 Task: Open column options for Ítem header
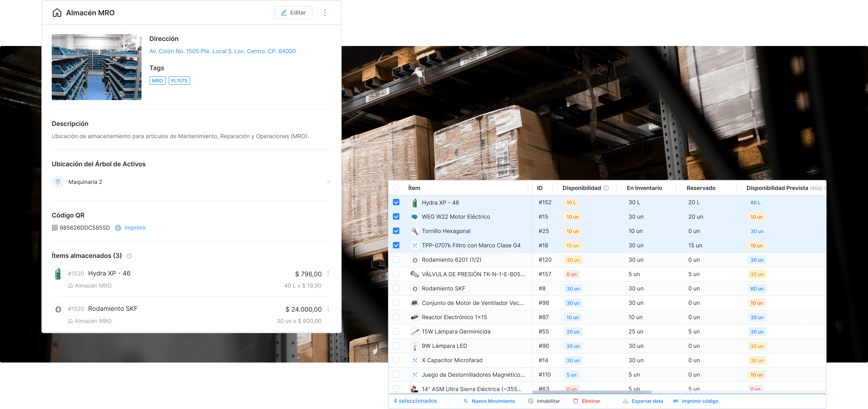coord(528,188)
